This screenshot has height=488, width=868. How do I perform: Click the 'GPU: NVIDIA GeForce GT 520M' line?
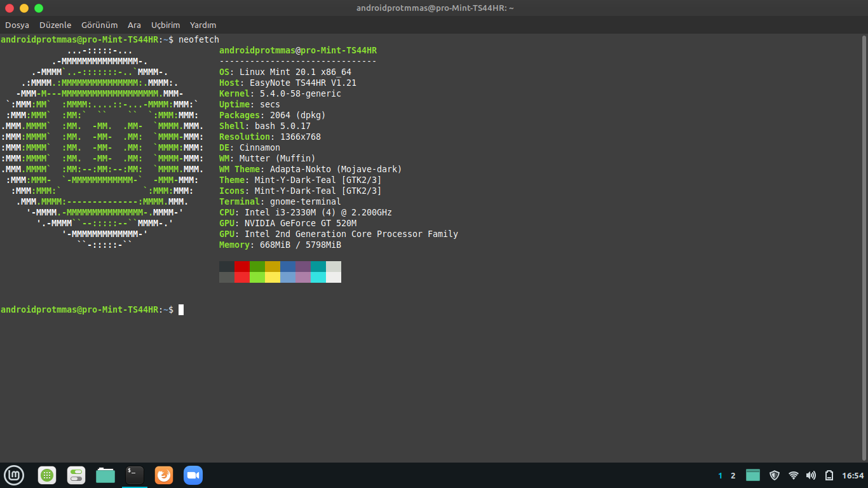click(288, 223)
